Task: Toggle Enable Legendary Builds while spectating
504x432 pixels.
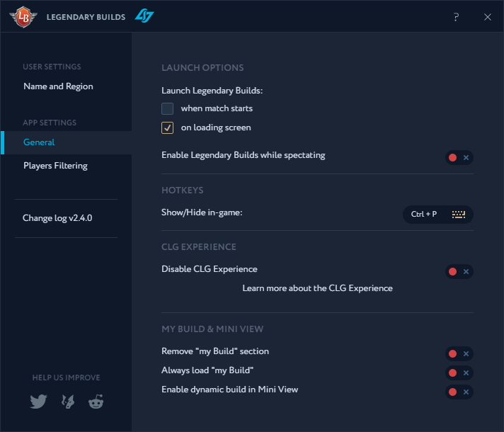Action: (459, 158)
